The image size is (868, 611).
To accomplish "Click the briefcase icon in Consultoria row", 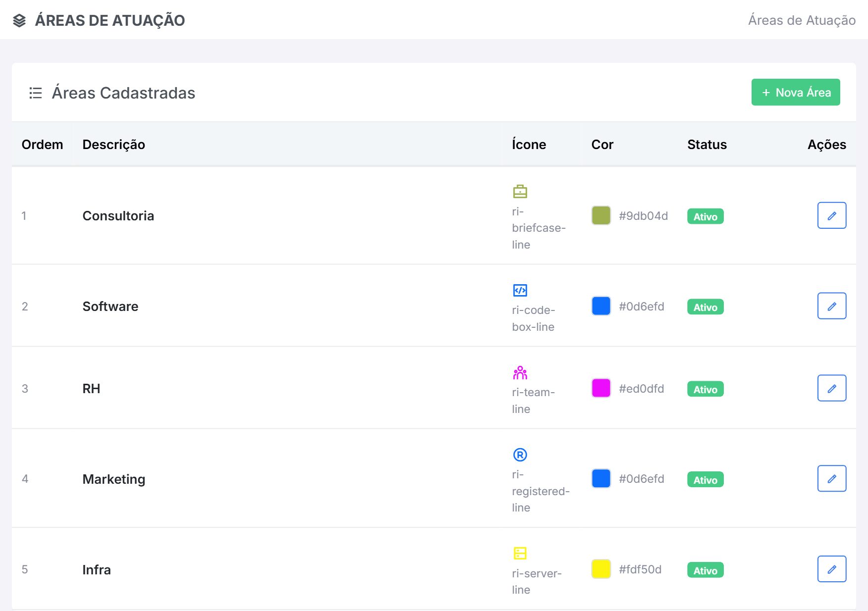I will [x=520, y=191].
